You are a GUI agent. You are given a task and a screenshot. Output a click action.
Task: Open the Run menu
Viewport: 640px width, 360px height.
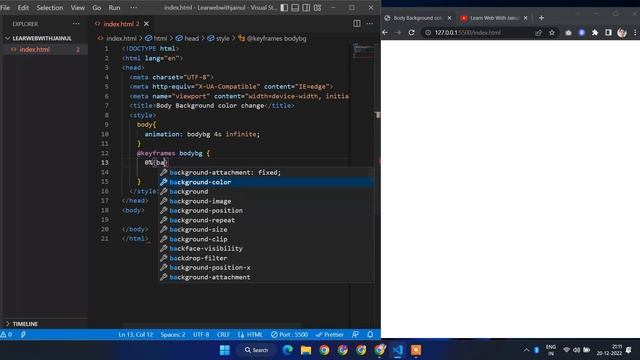tap(114, 8)
